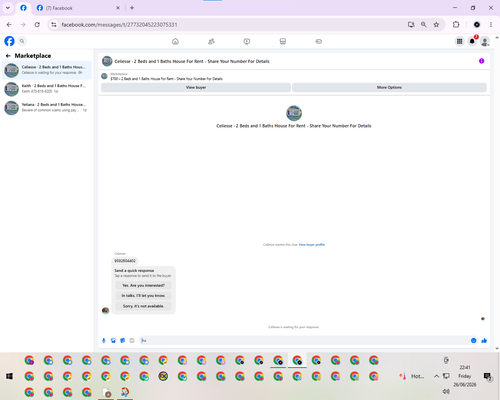Go to the Facebook Home feed icon
The image size is (500, 400).
coord(175,41)
